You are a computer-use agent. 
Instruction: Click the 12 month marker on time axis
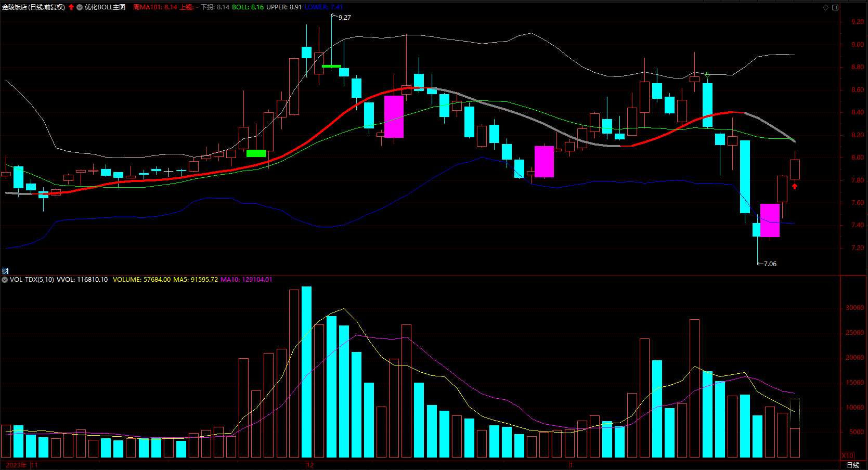tap(310, 465)
